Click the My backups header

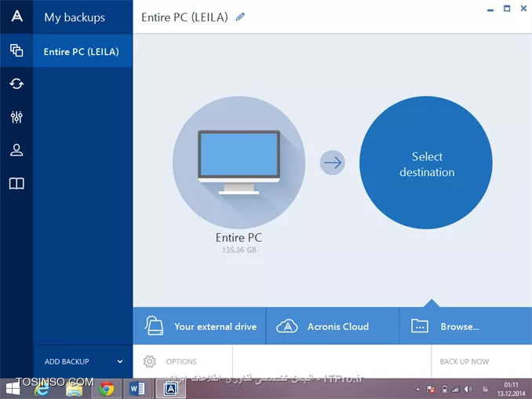tap(75, 17)
